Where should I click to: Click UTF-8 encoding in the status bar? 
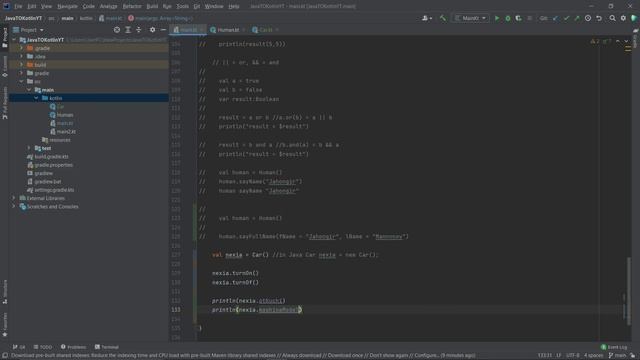tap(573, 356)
